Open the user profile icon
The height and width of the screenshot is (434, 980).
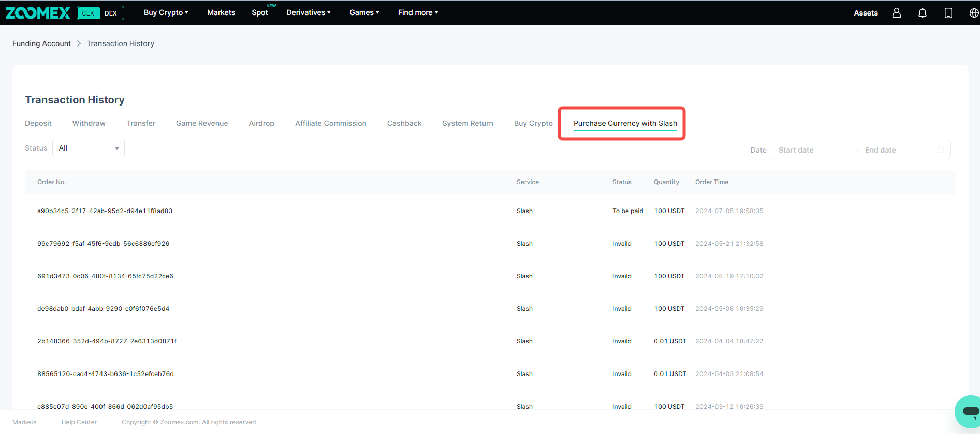click(x=896, y=13)
